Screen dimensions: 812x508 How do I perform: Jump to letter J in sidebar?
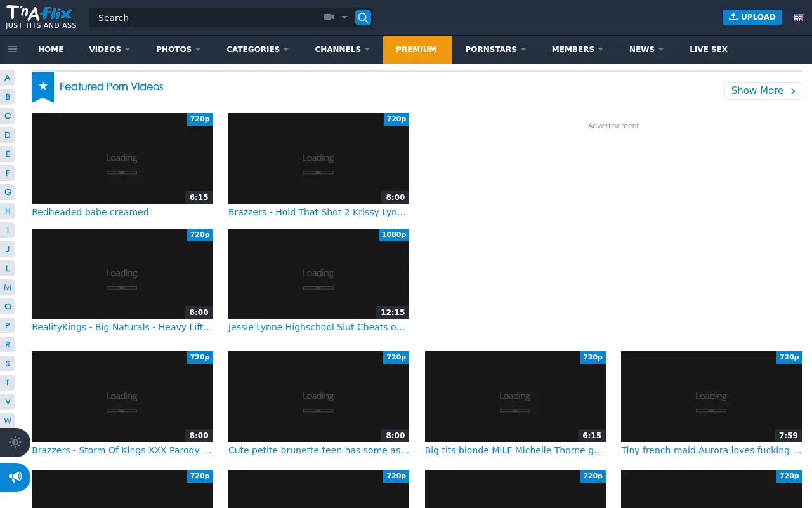tap(8, 250)
